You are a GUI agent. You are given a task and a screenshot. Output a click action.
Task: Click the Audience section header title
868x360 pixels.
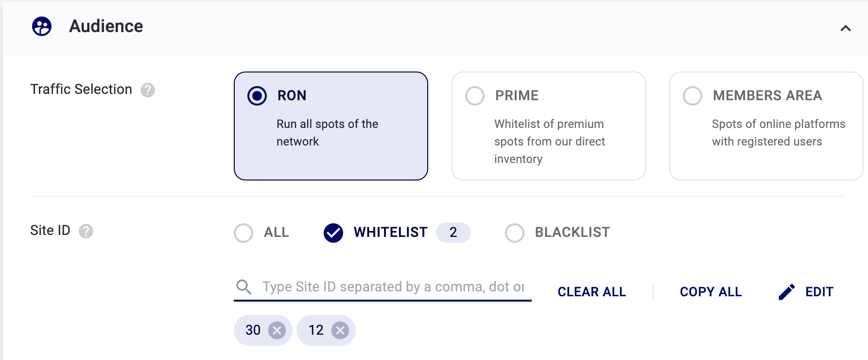[x=106, y=26]
